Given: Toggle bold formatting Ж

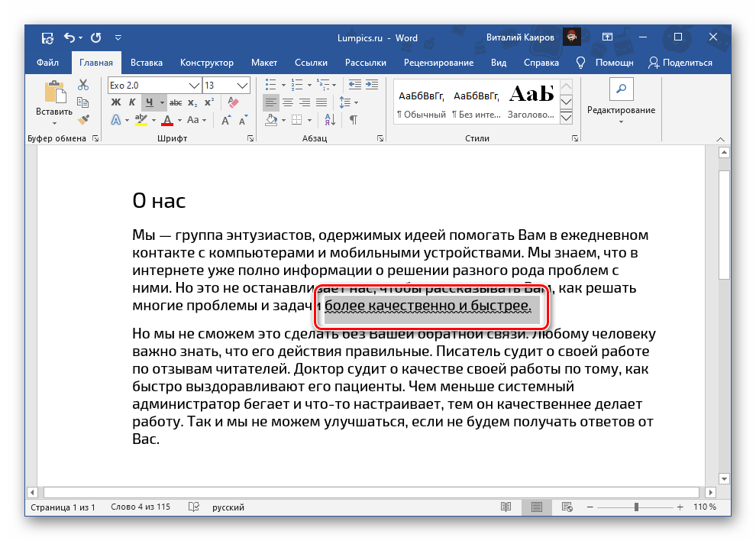Looking at the screenshot, I should (116, 102).
